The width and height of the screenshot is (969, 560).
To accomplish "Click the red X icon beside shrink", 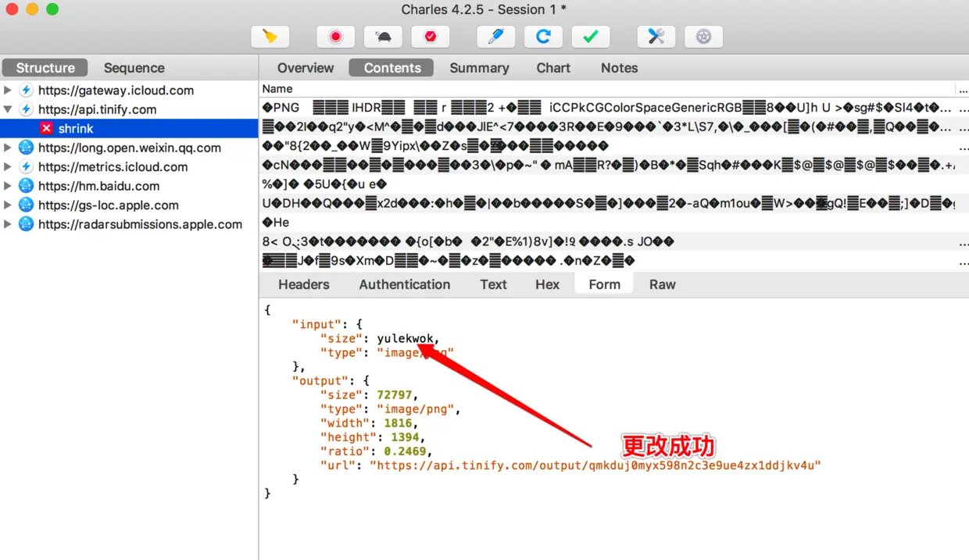I will click(47, 129).
